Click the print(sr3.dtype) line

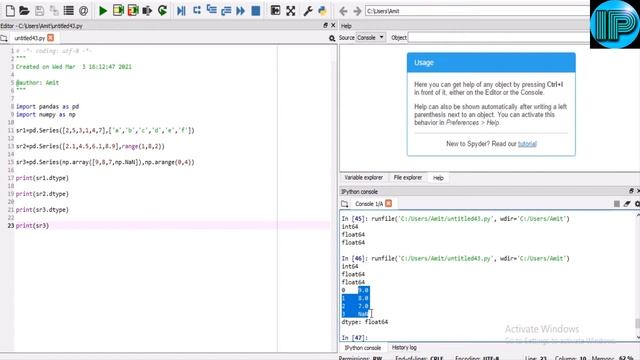tap(42, 210)
